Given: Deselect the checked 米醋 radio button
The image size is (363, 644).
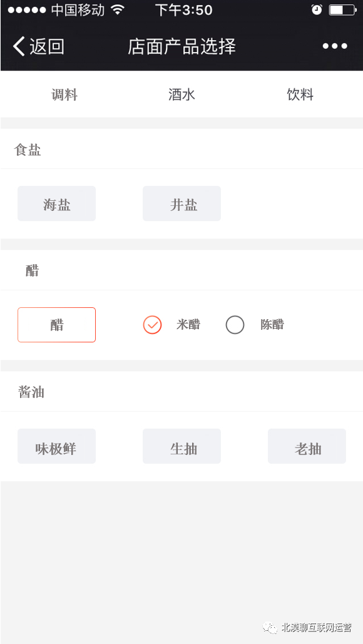Looking at the screenshot, I should 152,325.
